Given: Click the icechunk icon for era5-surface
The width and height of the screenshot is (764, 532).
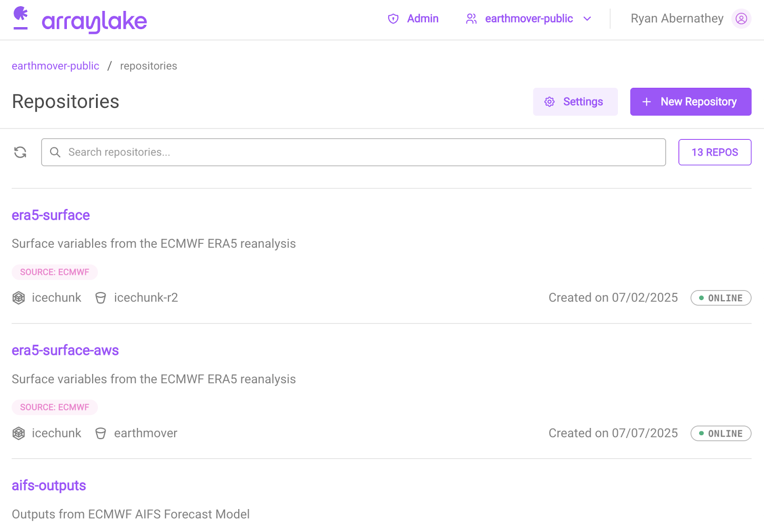Looking at the screenshot, I should [x=19, y=298].
